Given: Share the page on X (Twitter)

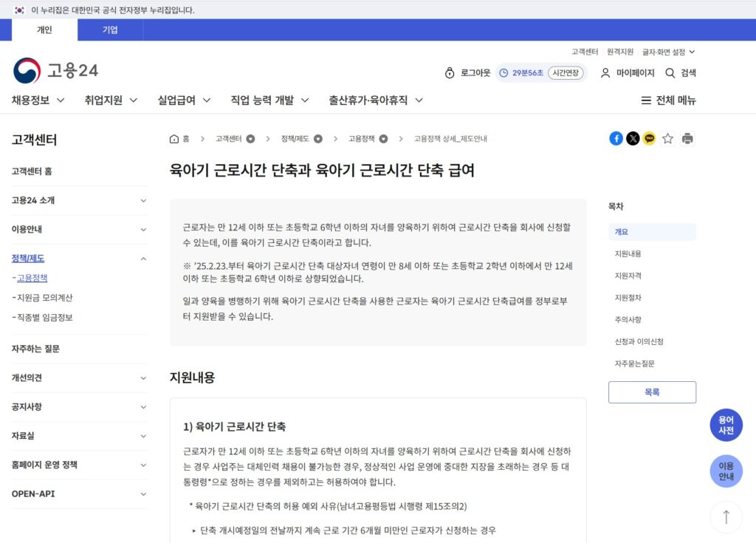Looking at the screenshot, I should click(x=633, y=138).
